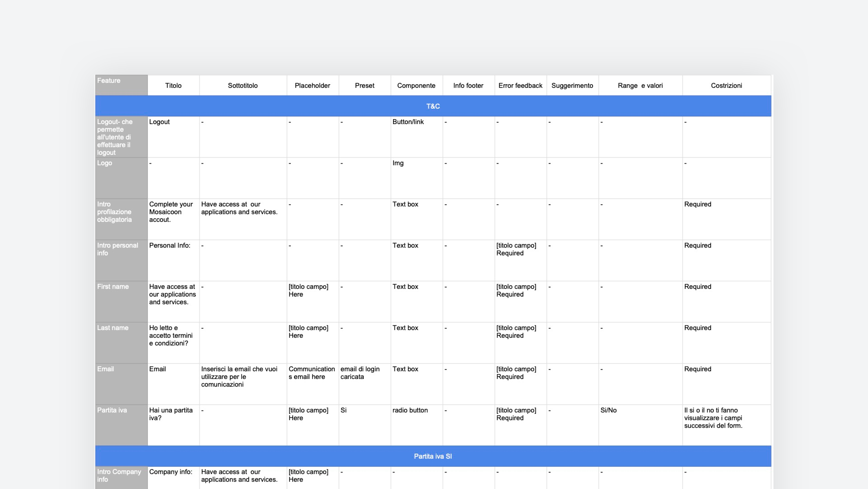Select the Intro profilazione subtitle cell
868x489 pixels.
tap(243, 219)
